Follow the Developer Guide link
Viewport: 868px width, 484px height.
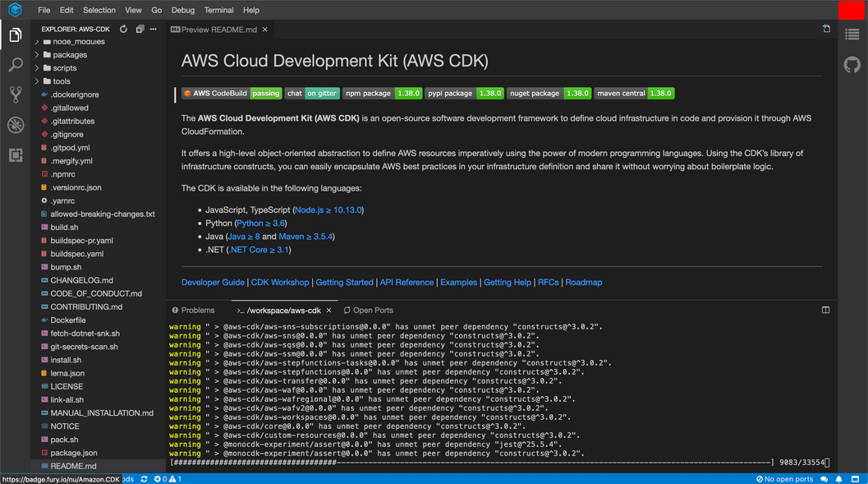point(213,283)
